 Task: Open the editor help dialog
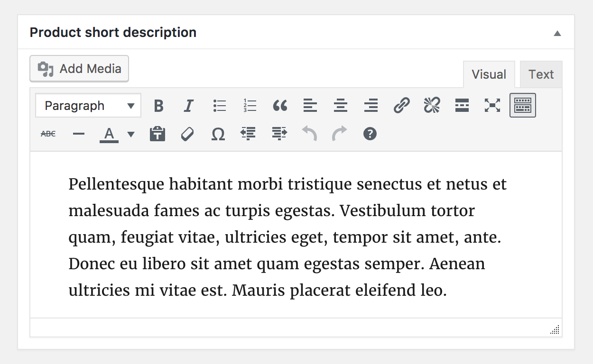click(x=370, y=134)
